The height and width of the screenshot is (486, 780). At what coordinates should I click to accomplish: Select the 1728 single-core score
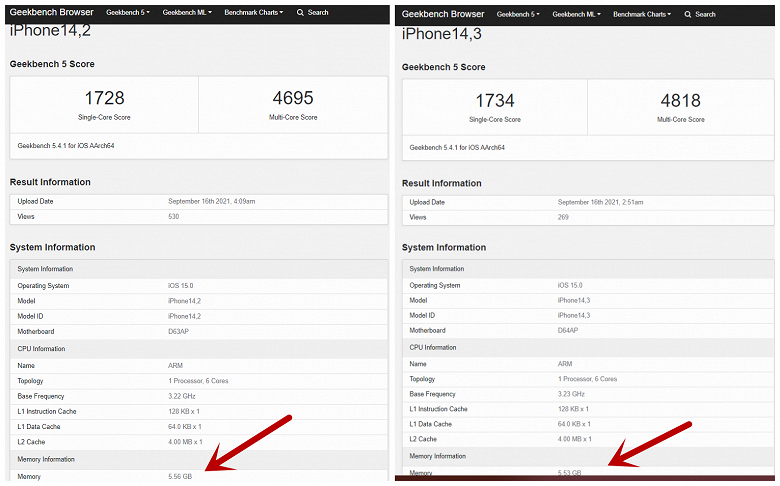[x=104, y=98]
